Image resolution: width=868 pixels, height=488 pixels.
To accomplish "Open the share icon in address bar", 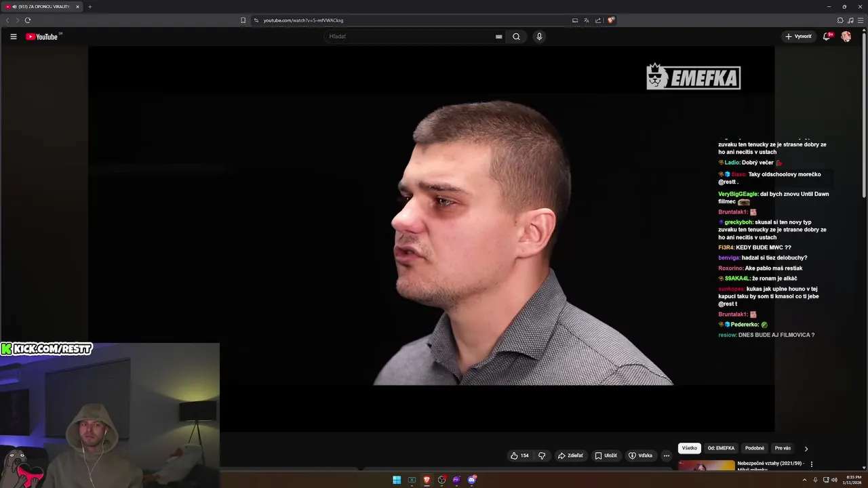I will click(x=598, y=20).
